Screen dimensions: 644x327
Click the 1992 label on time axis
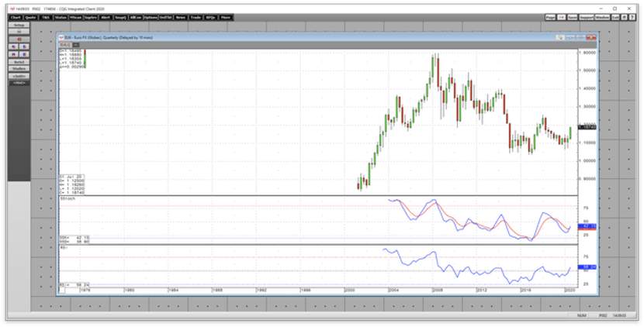(261, 290)
